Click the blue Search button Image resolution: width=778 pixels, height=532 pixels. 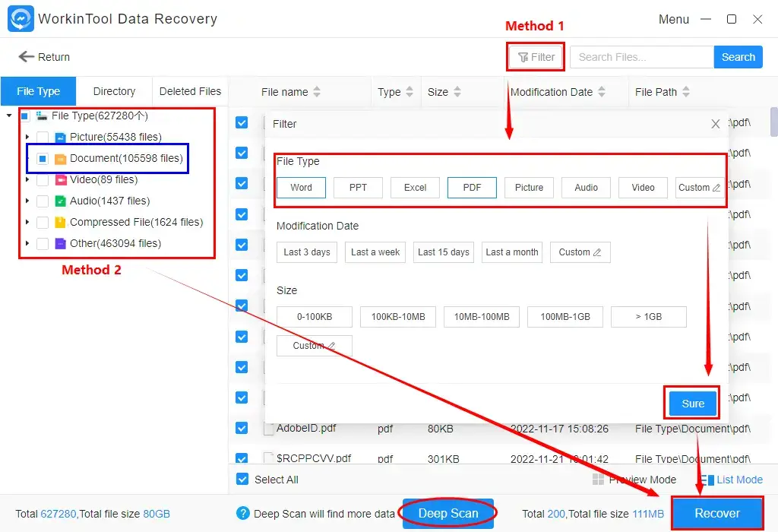pos(738,57)
